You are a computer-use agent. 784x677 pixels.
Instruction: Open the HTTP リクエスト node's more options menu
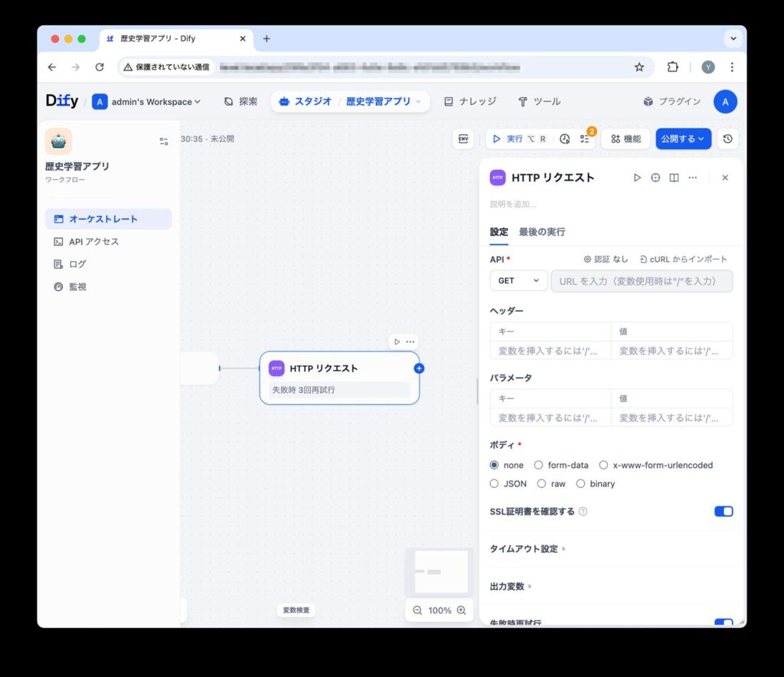tap(692, 177)
